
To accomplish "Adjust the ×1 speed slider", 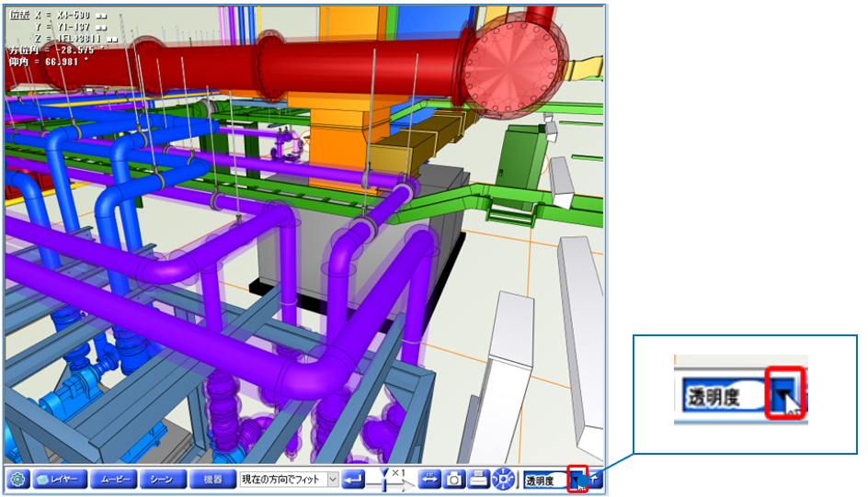I will point(385,479).
